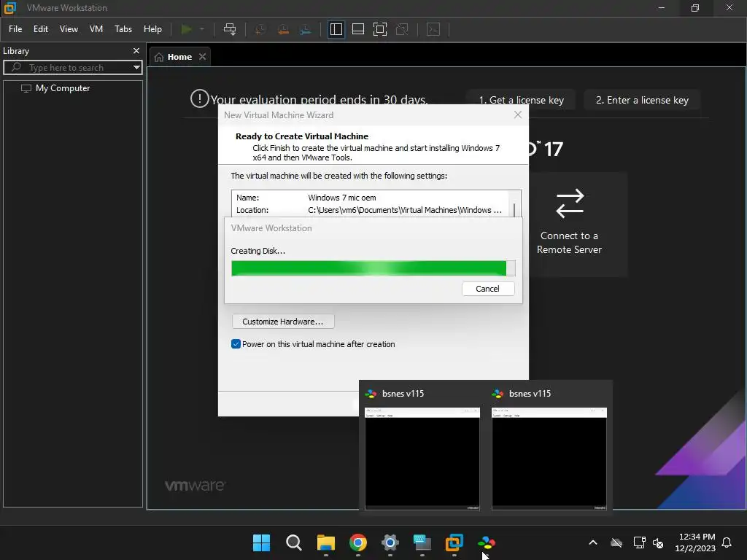Click the cloud sync tray icon
747x560 pixels.
tap(616, 542)
